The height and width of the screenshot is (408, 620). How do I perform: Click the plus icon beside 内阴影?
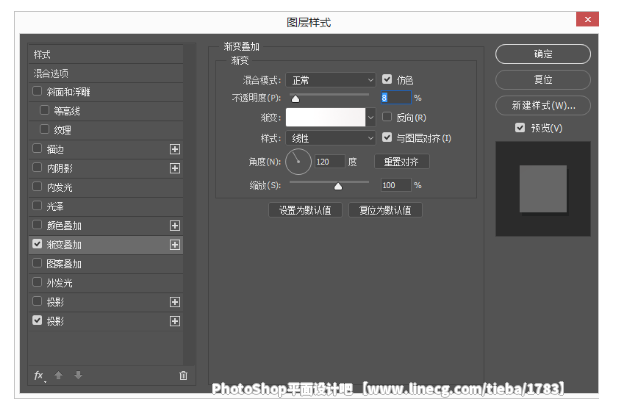click(175, 168)
